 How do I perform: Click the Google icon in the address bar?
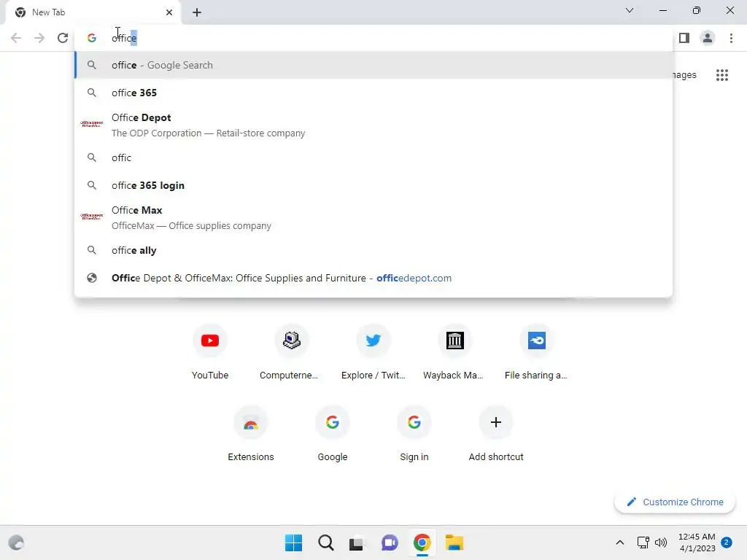(92, 38)
